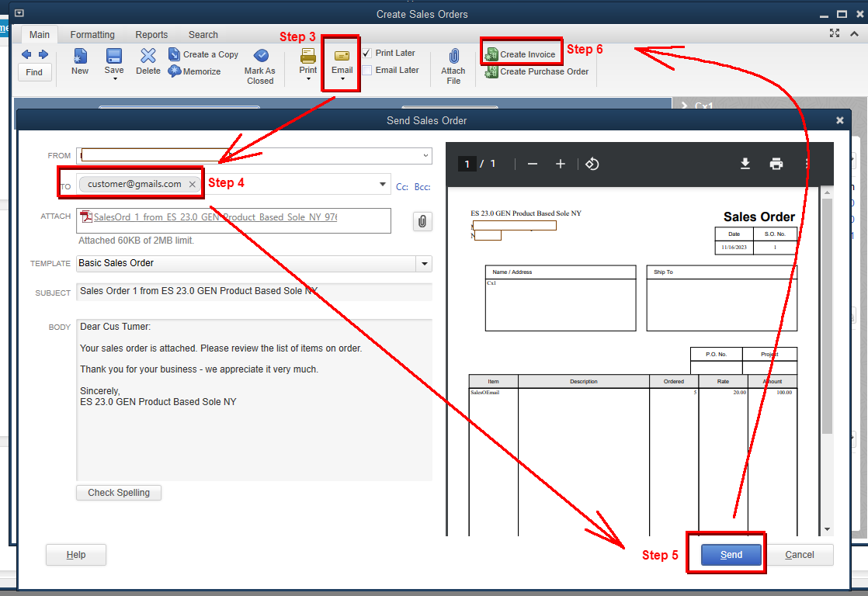Open the TEMPLATE dropdown for Basic Sales Order
Image resolution: width=868 pixels, height=596 pixels.
pos(424,264)
